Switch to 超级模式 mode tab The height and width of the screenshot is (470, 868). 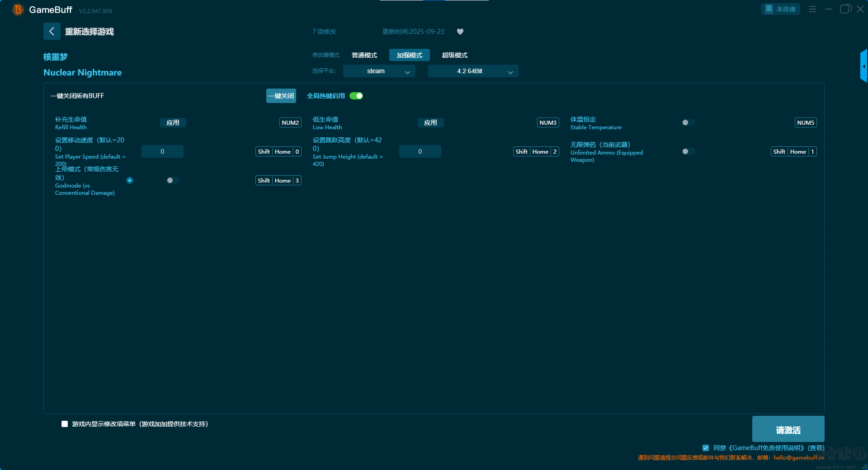454,55
